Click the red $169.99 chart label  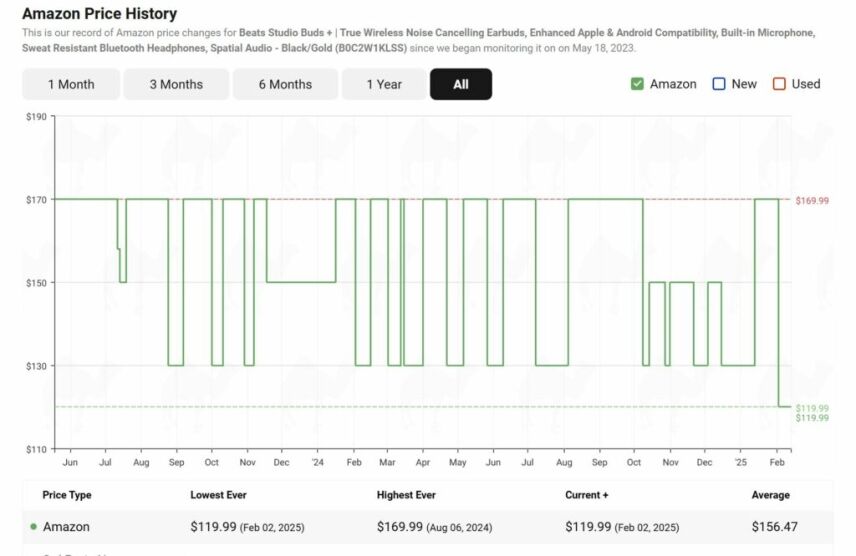coord(811,201)
